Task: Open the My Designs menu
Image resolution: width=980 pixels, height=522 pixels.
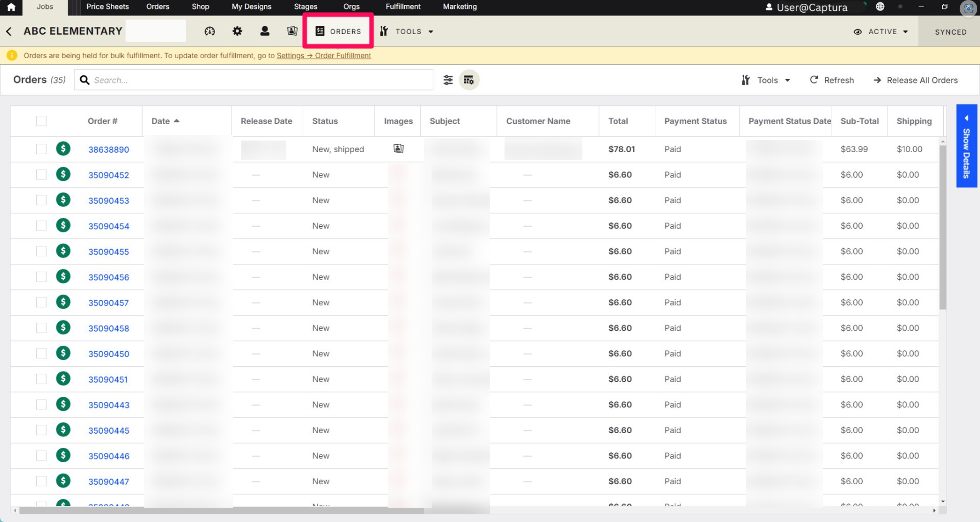Action: 251,7
